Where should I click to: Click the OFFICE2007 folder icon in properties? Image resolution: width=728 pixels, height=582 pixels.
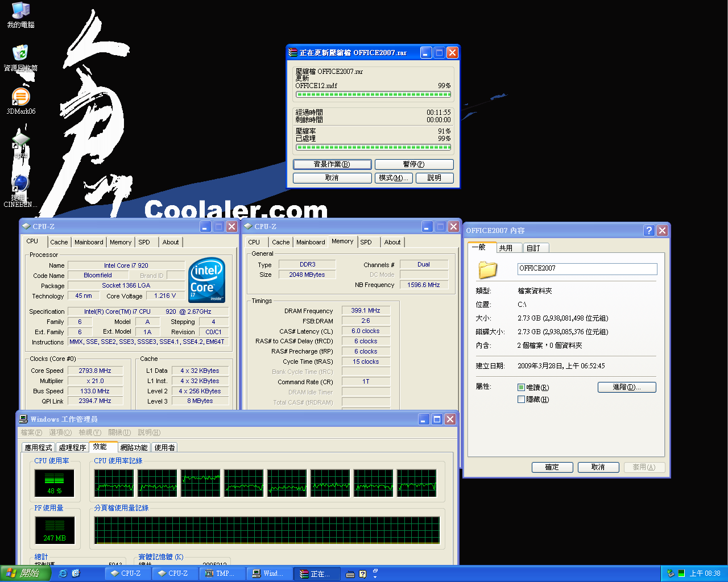pyautogui.click(x=487, y=269)
